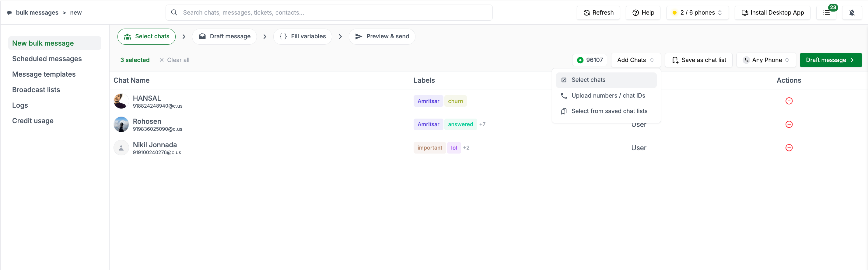Screen dimensions: 868x270
Task: Remove HANSAL using red minus icon
Action: coord(789,101)
